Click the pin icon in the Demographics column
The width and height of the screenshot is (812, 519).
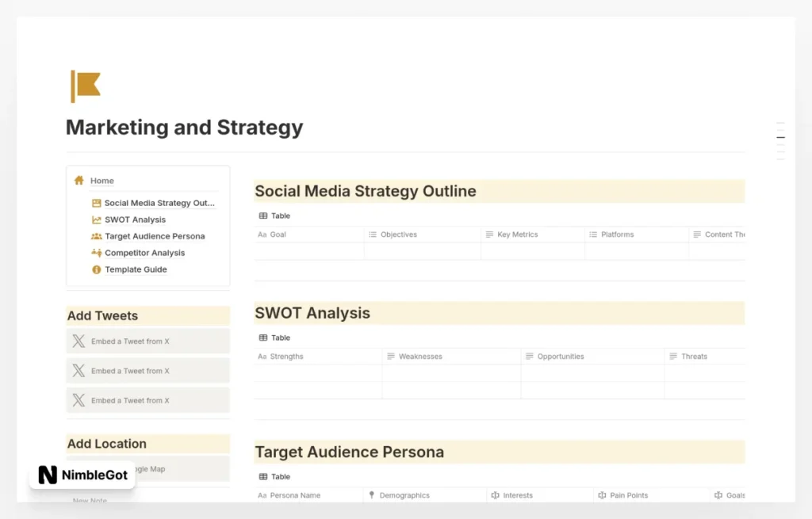pyautogui.click(x=371, y=494)
